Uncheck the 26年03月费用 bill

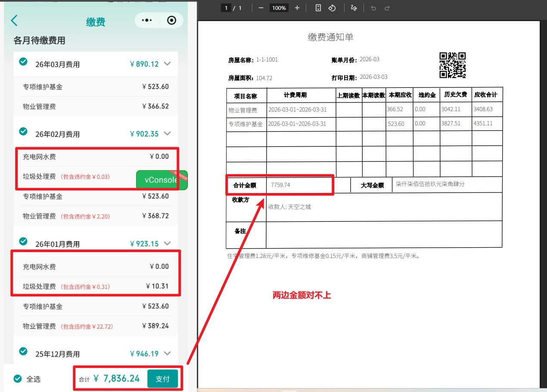tap(23, 62)
